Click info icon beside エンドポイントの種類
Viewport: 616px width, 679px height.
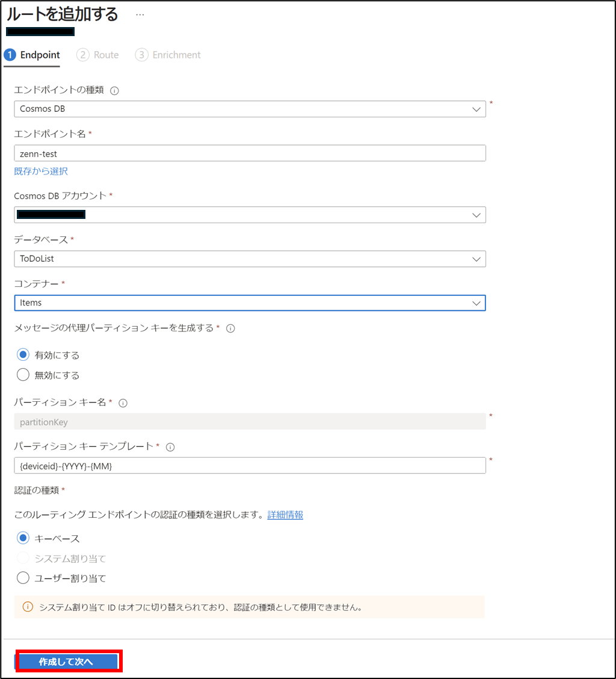pos(114,90)
